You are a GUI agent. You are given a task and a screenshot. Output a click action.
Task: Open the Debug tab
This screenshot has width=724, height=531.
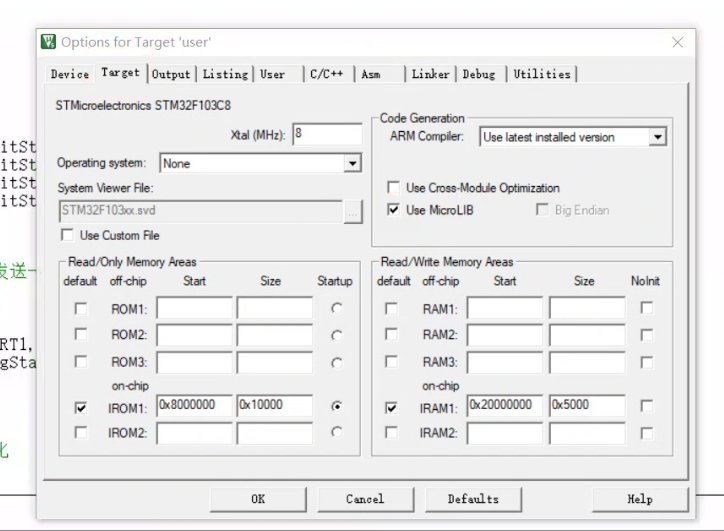click(x=479, y=74)
